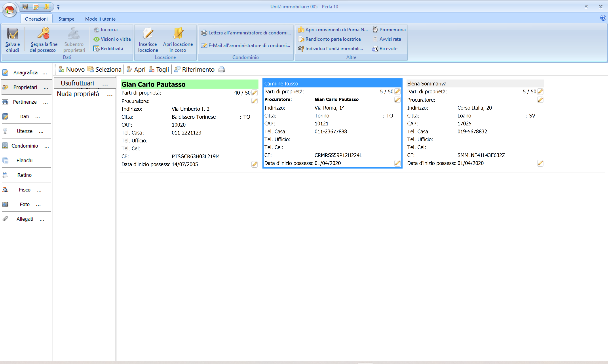The width and height of the screenshot is (608, 364).
Task: Click CF value PTSGCR63H03L219M
Action: [x=196, y=157]
